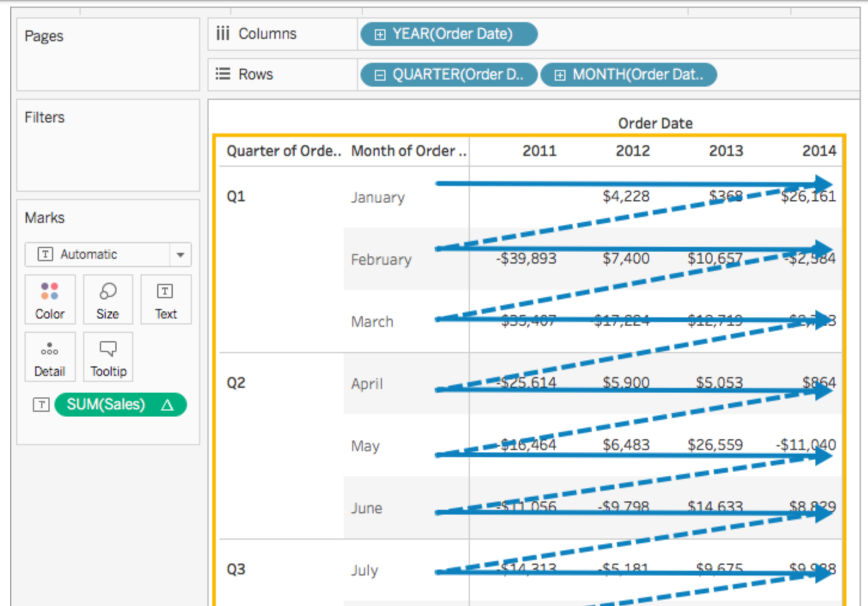Viewport: 868px width, 606px height.
Task: Click the Filters shelf label
Action: (44, 117)
